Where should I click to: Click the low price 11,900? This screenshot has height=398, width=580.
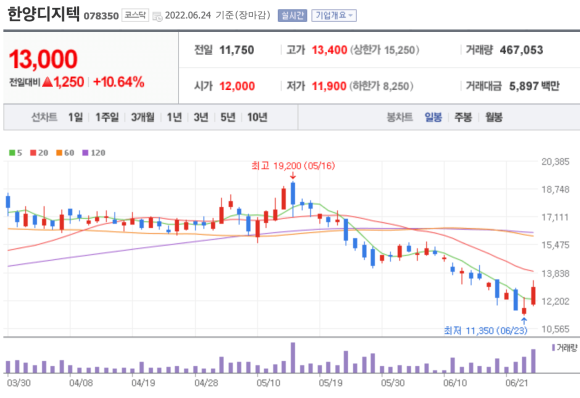pos(329,86)
